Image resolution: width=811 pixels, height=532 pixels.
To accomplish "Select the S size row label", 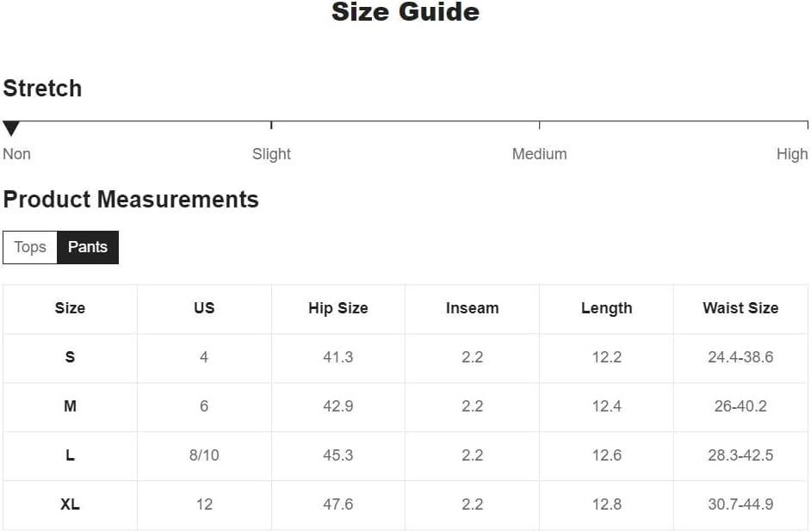I will [70, 357].
